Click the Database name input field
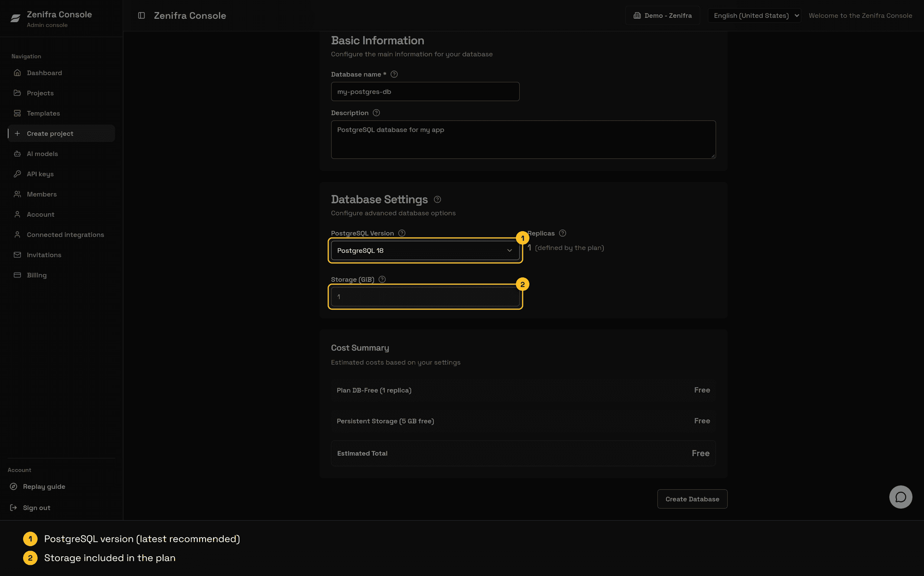Screen dimensions: 924x576 pos(425,92)
